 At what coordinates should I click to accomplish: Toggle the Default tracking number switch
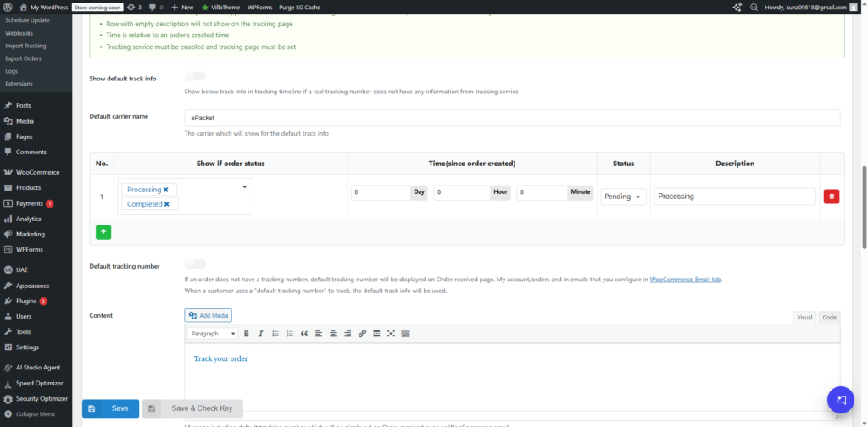tap(195, 263)
